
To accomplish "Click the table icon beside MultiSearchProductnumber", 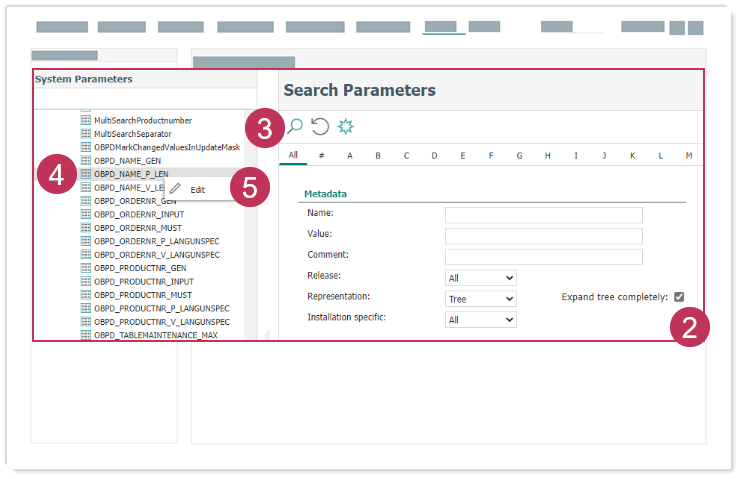I will (x=85, y=120).
